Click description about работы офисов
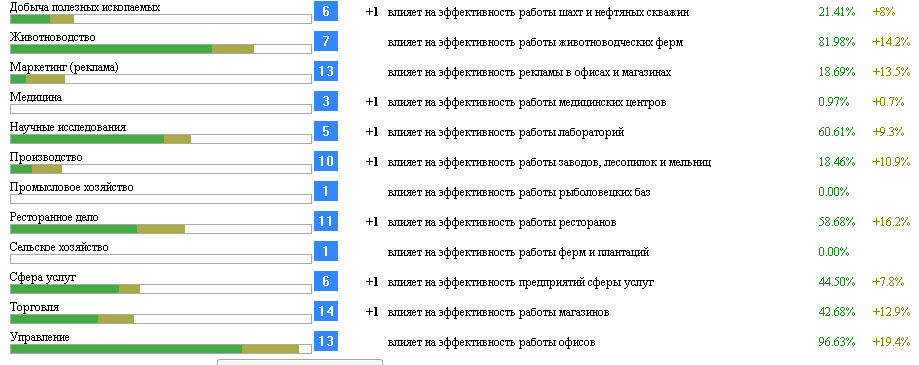The width and height of the screenshot is (919, 365). tap(491, 342)
